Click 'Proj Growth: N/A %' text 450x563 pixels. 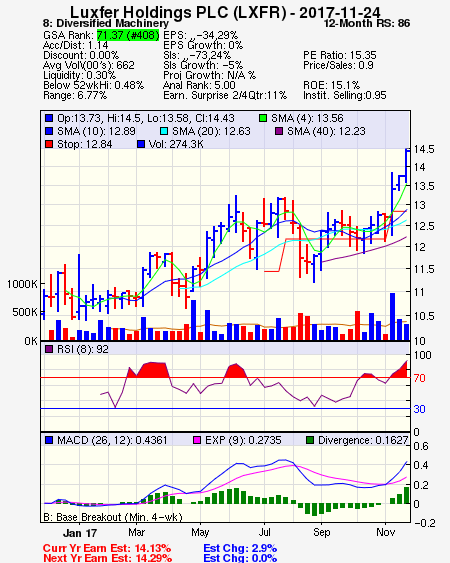point(209,75)
